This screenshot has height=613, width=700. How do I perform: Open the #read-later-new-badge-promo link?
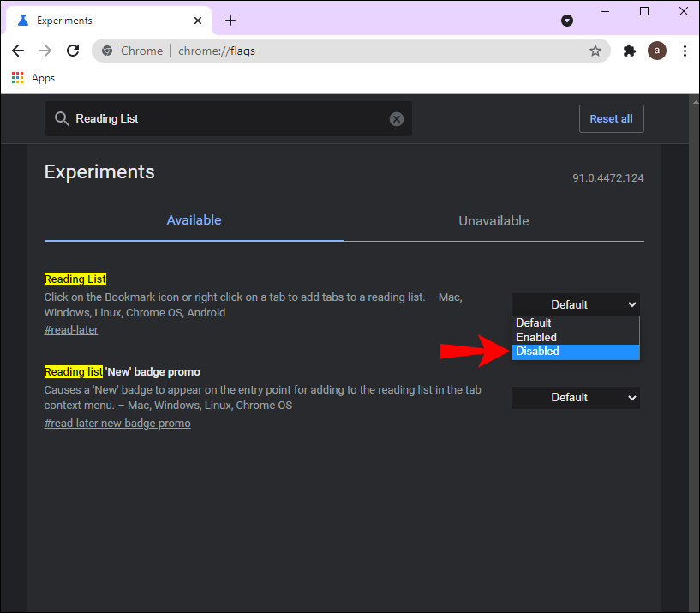tap(117, 424)
